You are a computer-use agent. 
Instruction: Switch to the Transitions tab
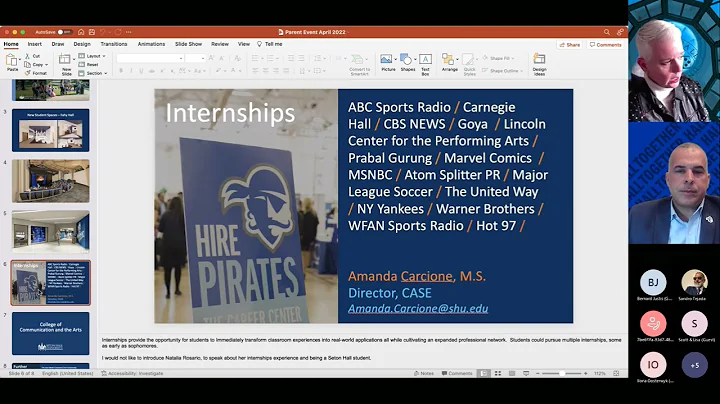point(114,44)
